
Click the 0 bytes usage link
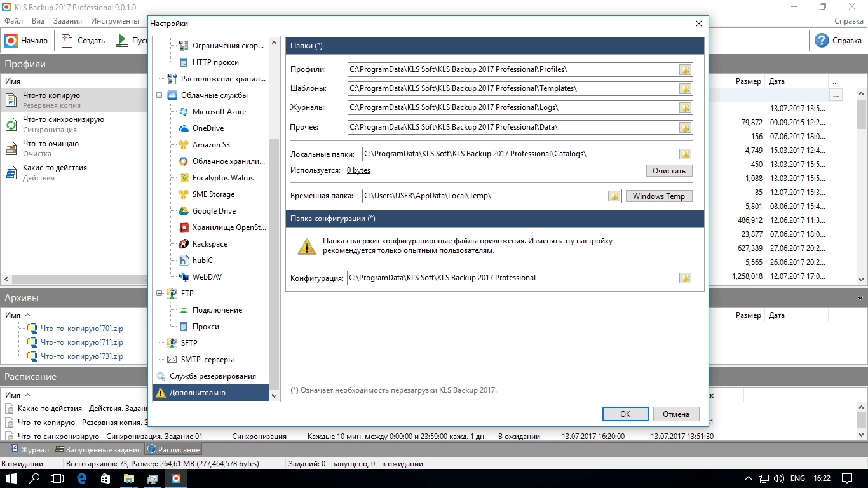(358, 170)
